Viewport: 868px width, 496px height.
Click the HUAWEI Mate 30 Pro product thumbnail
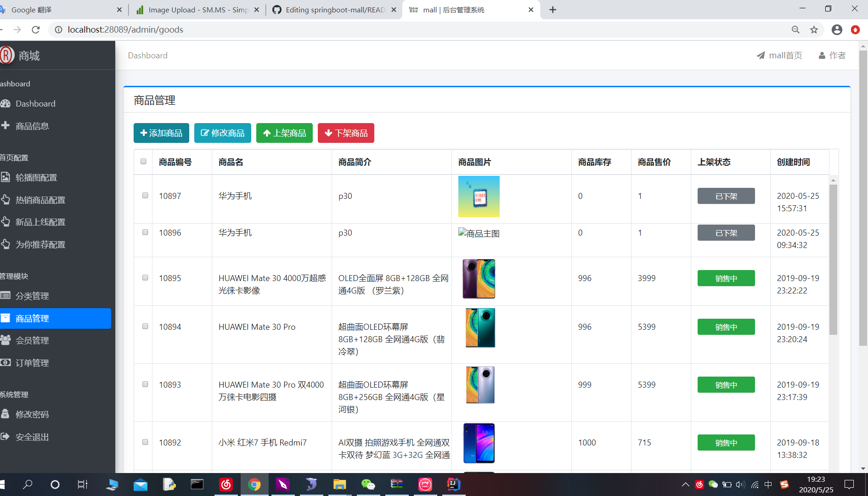479,327
